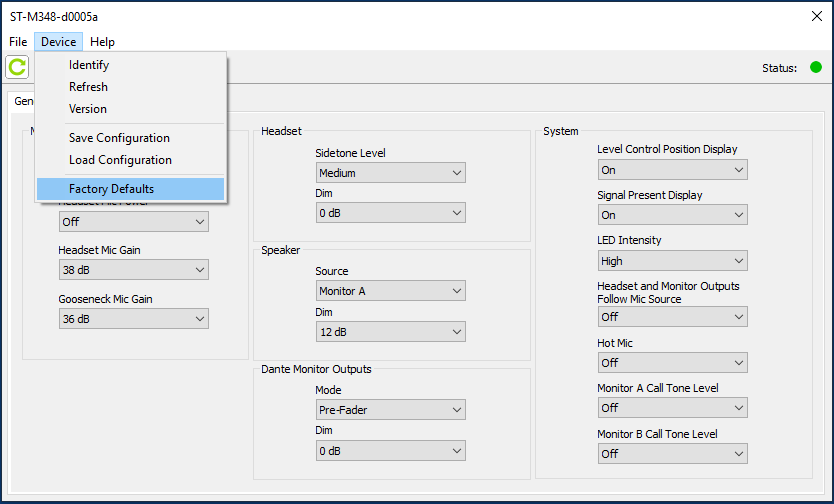Close the ST-M348 window
Screen dimensions: 834x504
816,17
